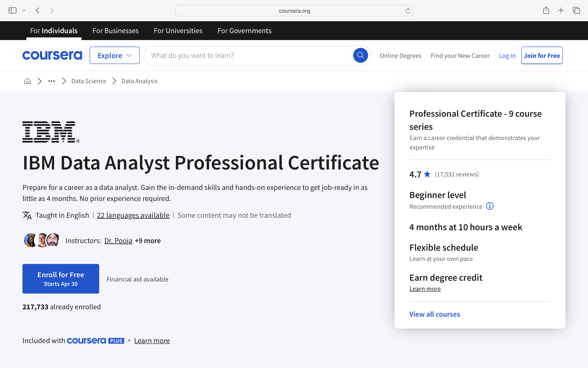Select the For Individuals tab

54,31
